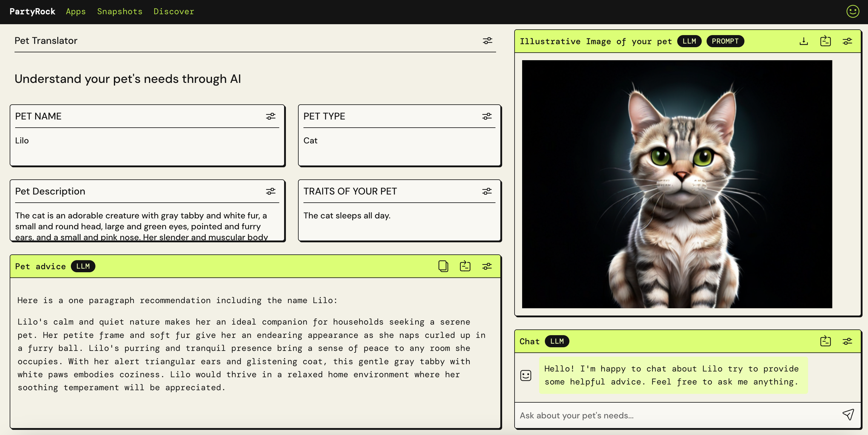Open PET NAME widget settings icon
This screenshot has width=868, height=435.
tap(270, 116)
